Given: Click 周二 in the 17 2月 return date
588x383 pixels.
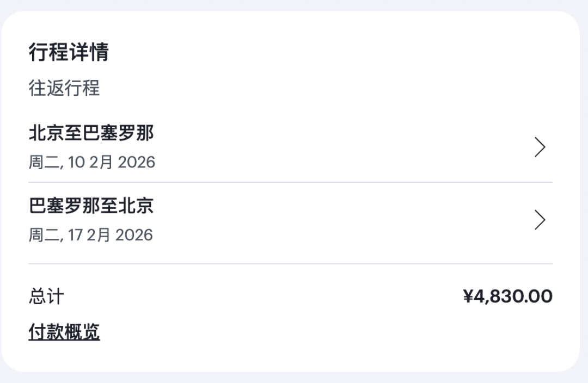Looking at the screenshot, I should coord(44,235).
